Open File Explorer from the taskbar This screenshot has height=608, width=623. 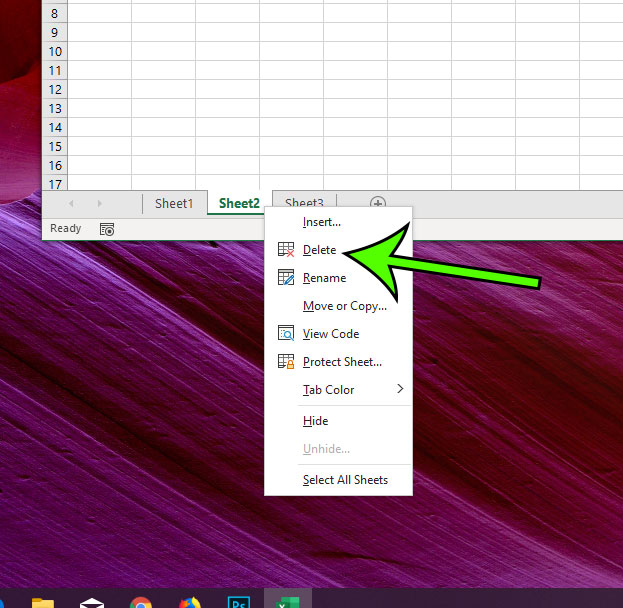point(43,602)
